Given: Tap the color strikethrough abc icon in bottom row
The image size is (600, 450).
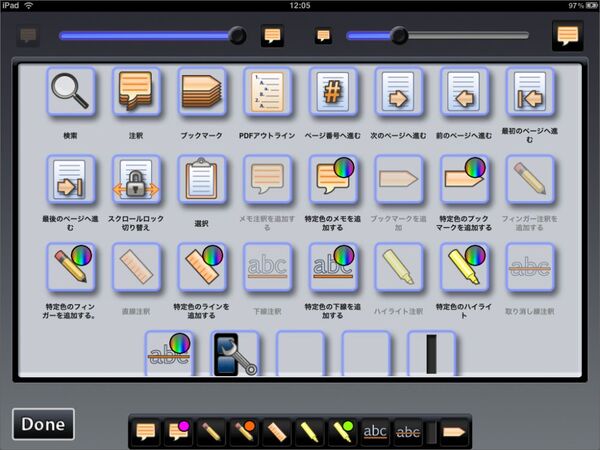Looking at the screenshot, I should 169,354.
